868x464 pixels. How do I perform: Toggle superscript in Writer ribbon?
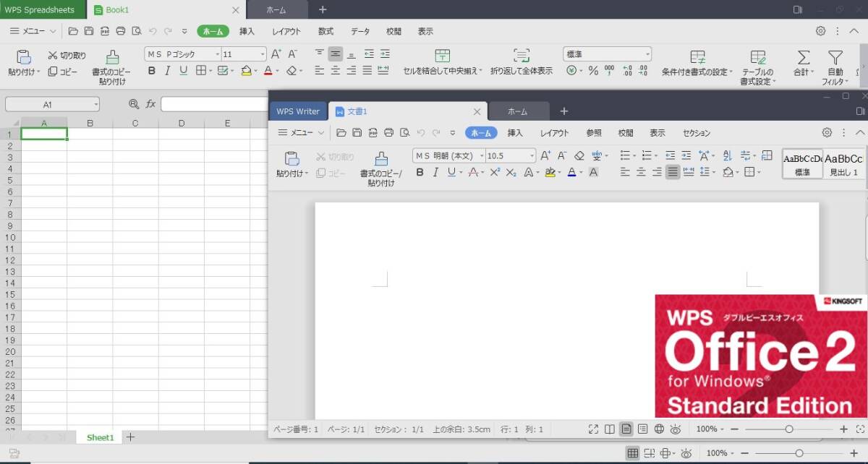pyautogui.click(x=495, y=173)
